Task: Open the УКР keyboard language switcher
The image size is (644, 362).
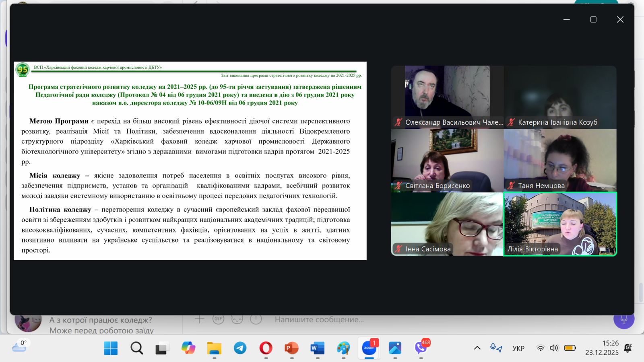Action: tap(518, 348)
